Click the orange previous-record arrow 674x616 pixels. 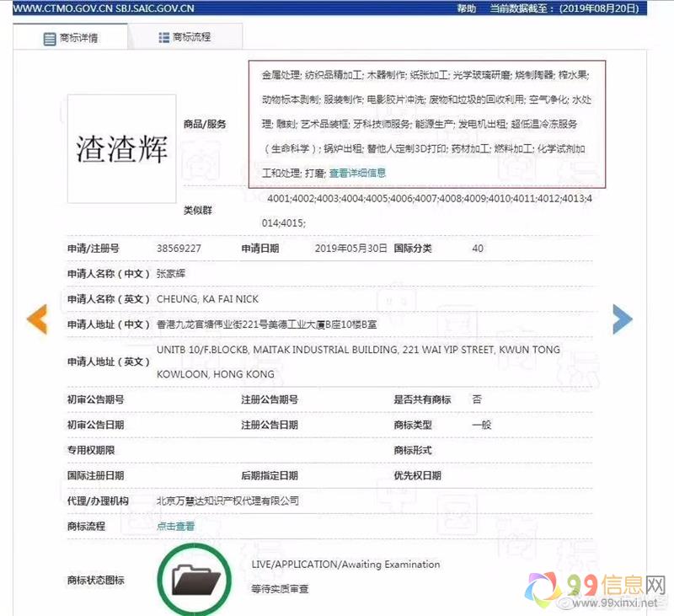[x=36, y=319]
